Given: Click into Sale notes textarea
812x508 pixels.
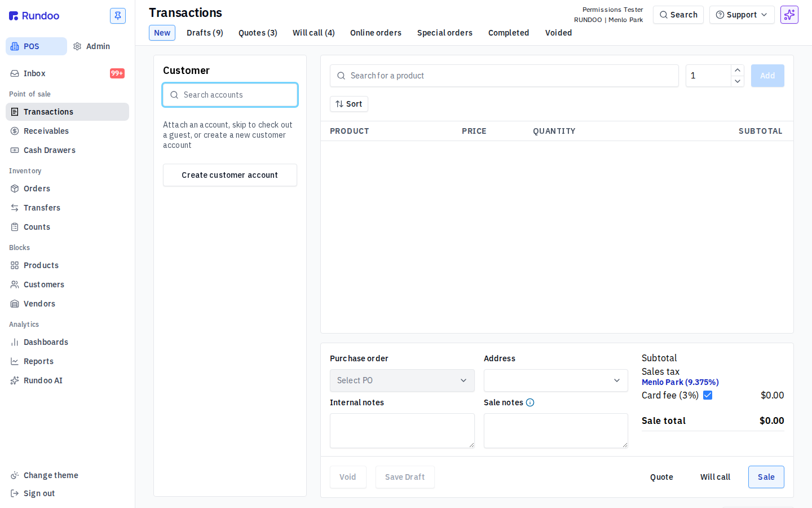Looking at the screenshot, I should coord(556,431).
